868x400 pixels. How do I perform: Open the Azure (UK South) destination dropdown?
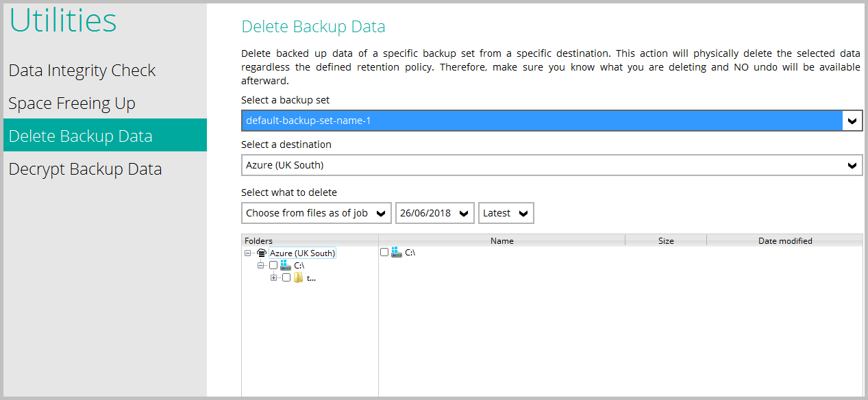coord(852,165)
